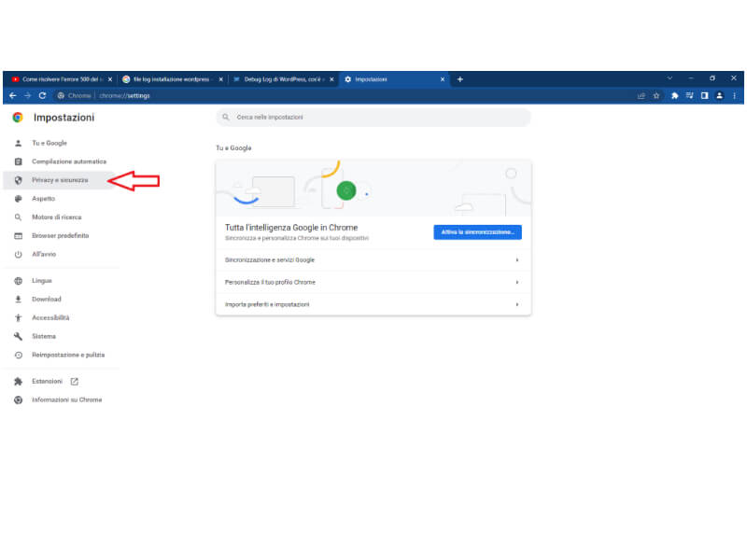
Task: Switch to the Debug Log di WordPress tab
Action: pyautogui.click(x=283, y=79)
